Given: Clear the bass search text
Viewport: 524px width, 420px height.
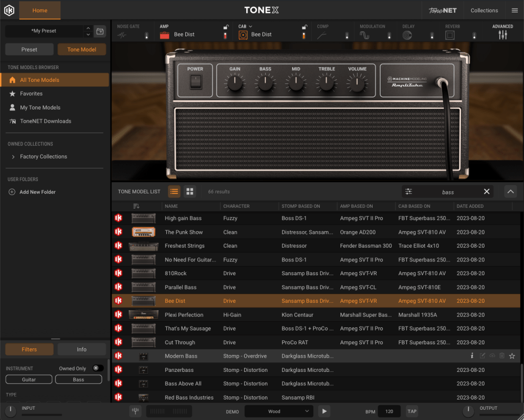Looking at the screenshot, I should pyautogui.click(x=487, y=191).
